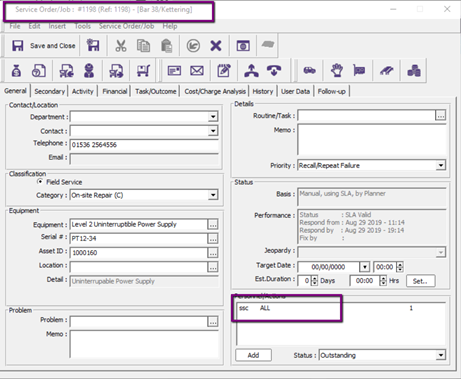Open the Tools menu
Screen dimensions: 461x379
coord(82,26)
